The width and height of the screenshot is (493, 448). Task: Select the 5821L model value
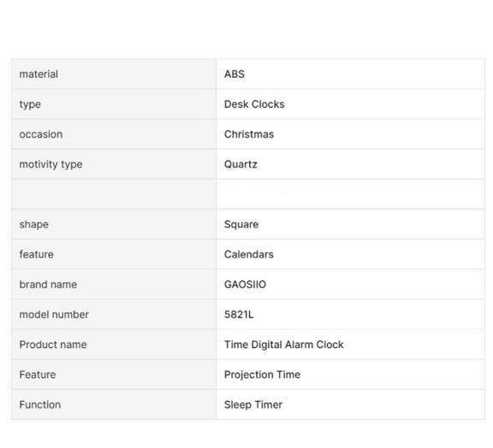(x=239, y=315)
